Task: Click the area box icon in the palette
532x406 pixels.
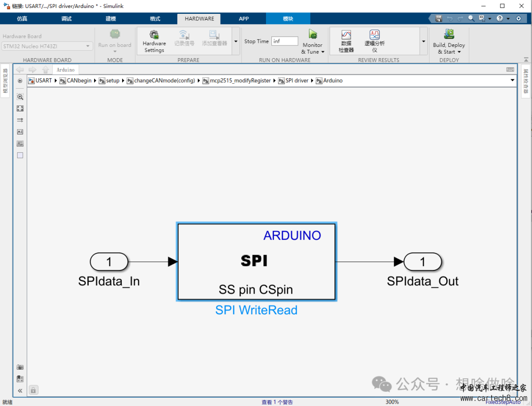Action: 20,155
